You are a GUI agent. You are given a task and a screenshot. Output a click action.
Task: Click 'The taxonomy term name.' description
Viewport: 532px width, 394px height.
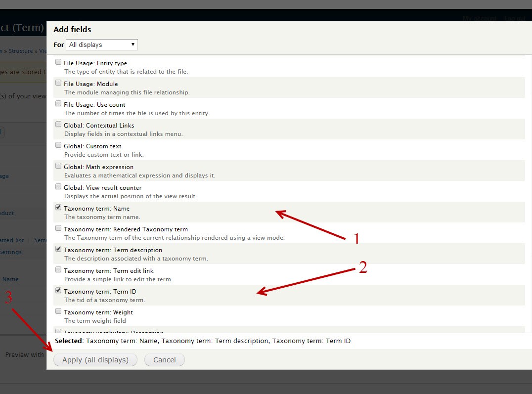click(x=102, y=217)
